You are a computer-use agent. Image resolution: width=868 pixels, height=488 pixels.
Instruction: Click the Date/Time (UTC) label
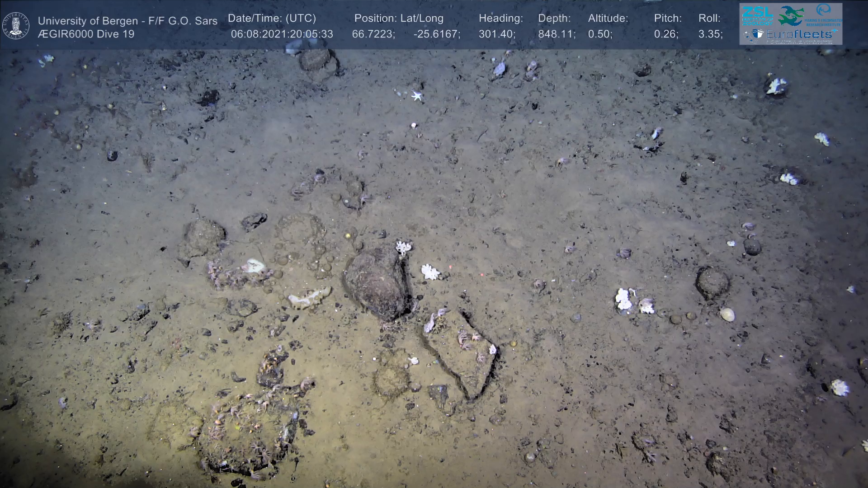point(272,19)
